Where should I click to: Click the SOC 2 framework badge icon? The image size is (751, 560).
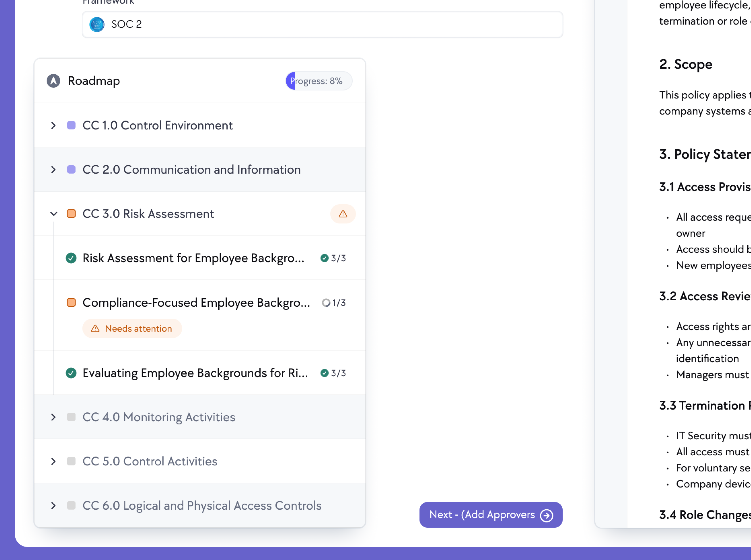97,24
